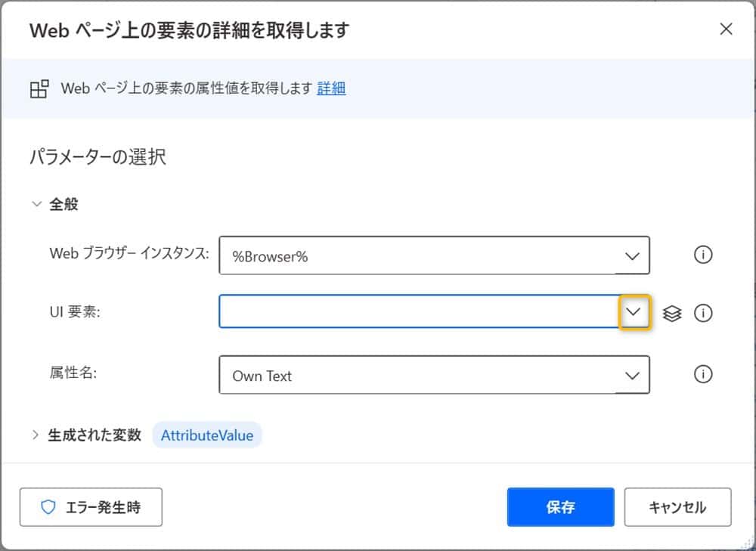Screen dimensions: 756x551
Task: Click the 保存 button
Action: pos(560,507)
